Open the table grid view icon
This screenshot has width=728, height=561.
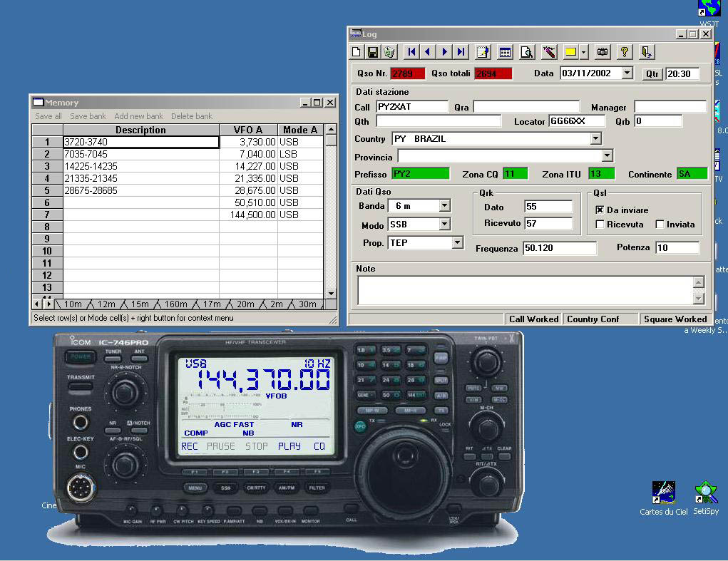[505, 52]
